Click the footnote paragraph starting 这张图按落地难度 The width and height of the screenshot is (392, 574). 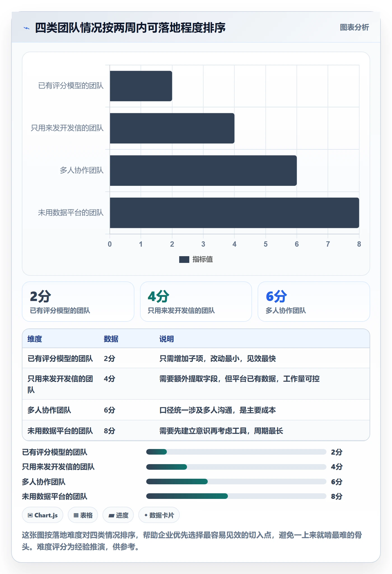[192, 541]
